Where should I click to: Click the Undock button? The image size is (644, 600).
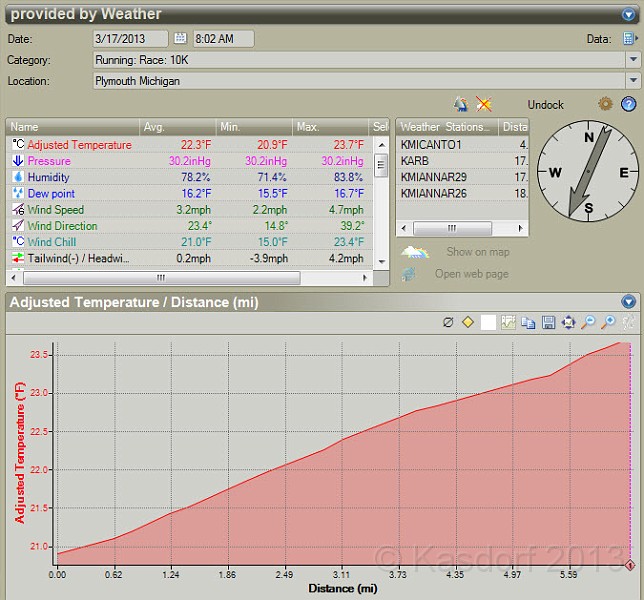point(546,105)
